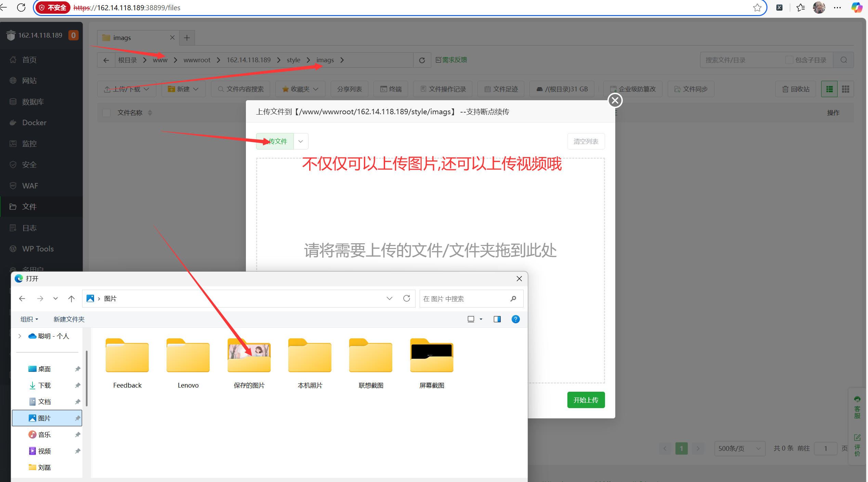
Task: Refresh the file list icon in path bar
Action: click(x=422, y=60)
